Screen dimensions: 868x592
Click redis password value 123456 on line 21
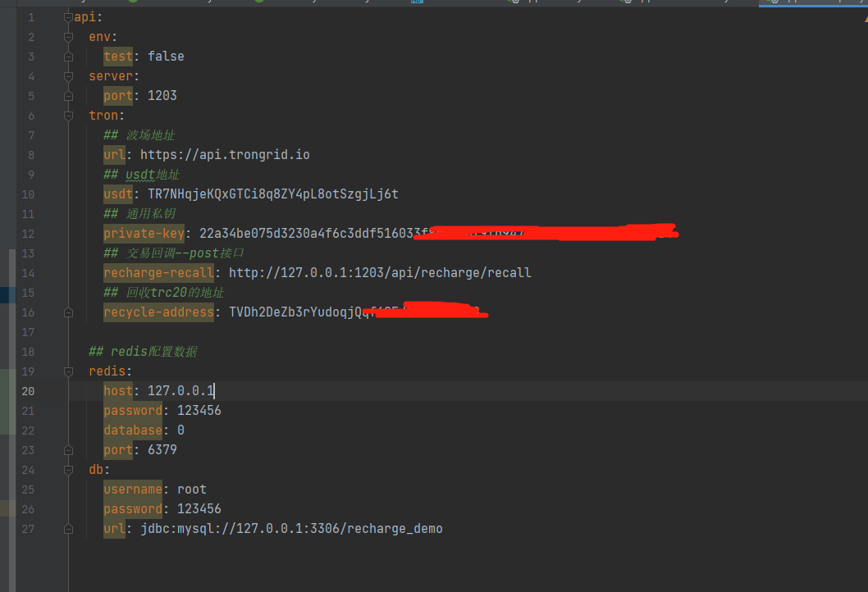[199, 411]
